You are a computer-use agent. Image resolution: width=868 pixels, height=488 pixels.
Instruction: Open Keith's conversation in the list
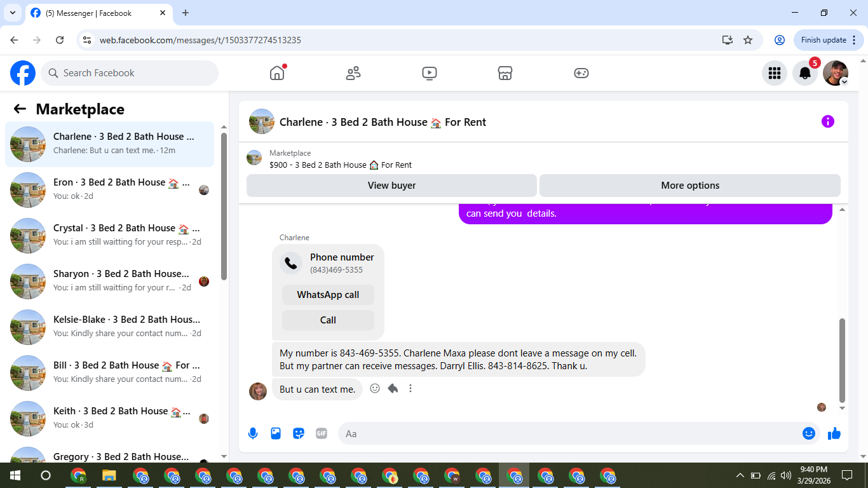[110, 419]
